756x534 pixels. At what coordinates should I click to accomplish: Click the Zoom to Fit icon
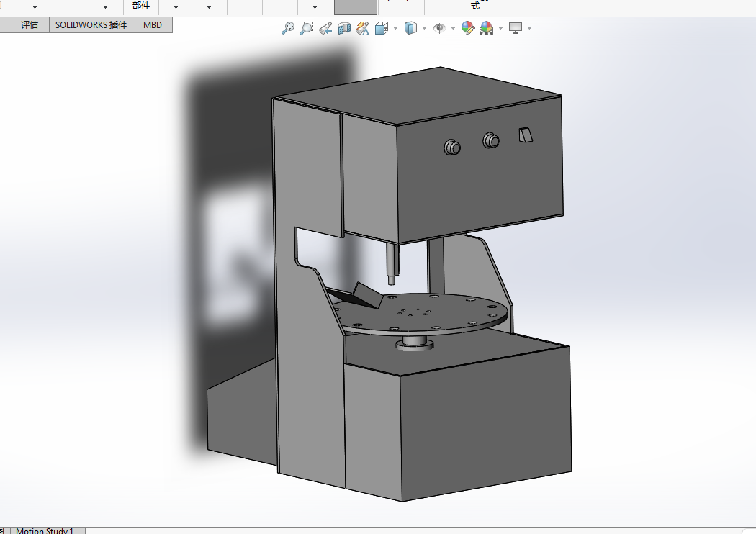[288, 28]
